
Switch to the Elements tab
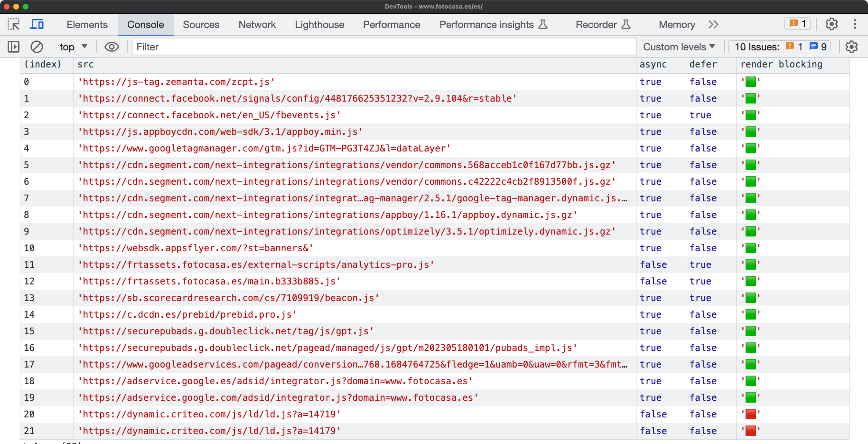pyautogui.click(x=87, y=24)
